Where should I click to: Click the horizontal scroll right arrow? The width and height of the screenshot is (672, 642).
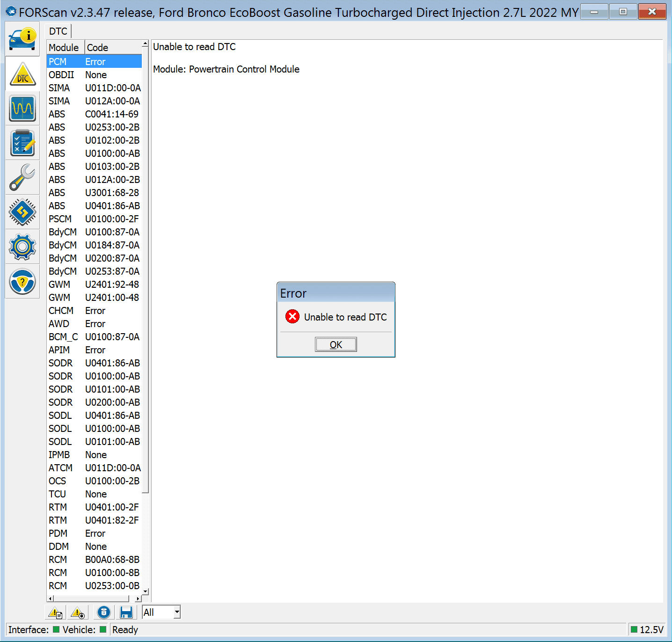(x=138, y=598)
